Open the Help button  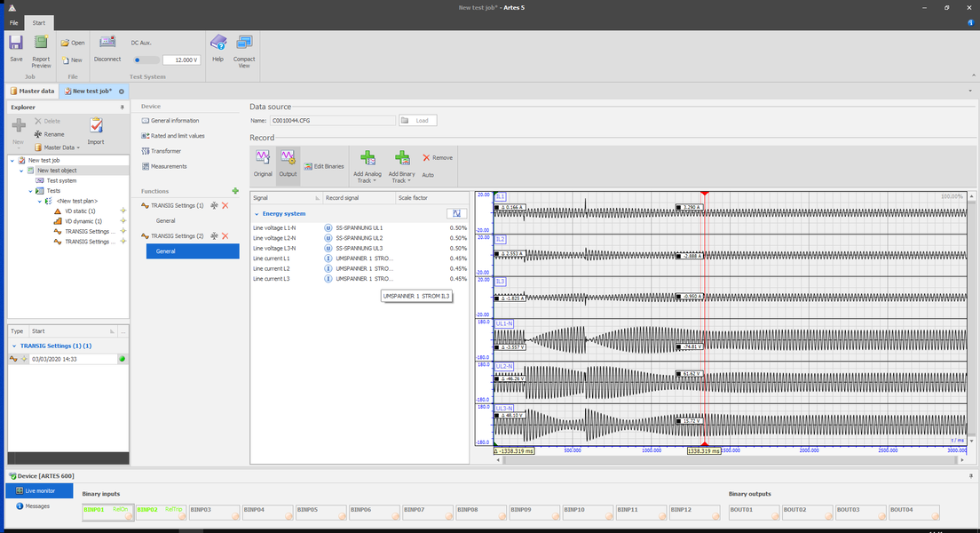click(217, 49)
